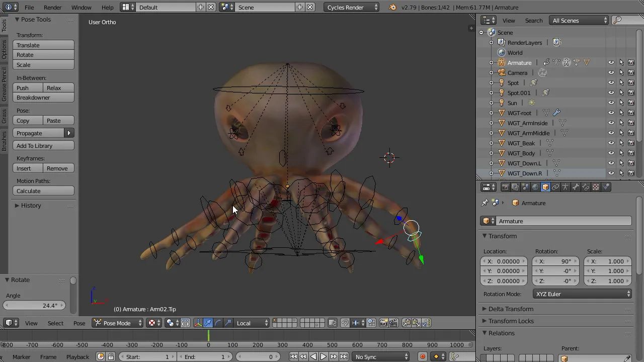Open the Render properties tab camera icon
The height and width of the screenshot is (362, 644).
tap(505, 187)
